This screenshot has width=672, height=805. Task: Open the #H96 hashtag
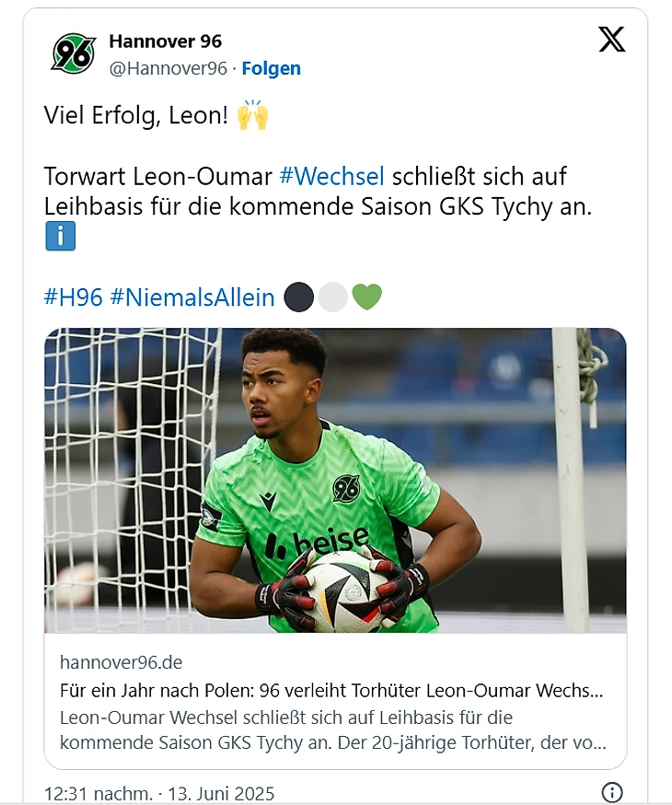(x=73, y=297)
